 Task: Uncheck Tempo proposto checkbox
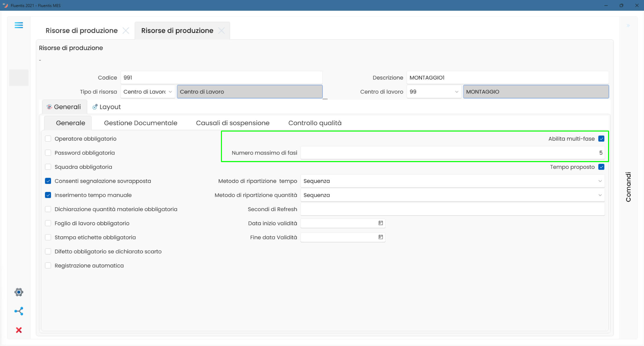tap(601, 167)
